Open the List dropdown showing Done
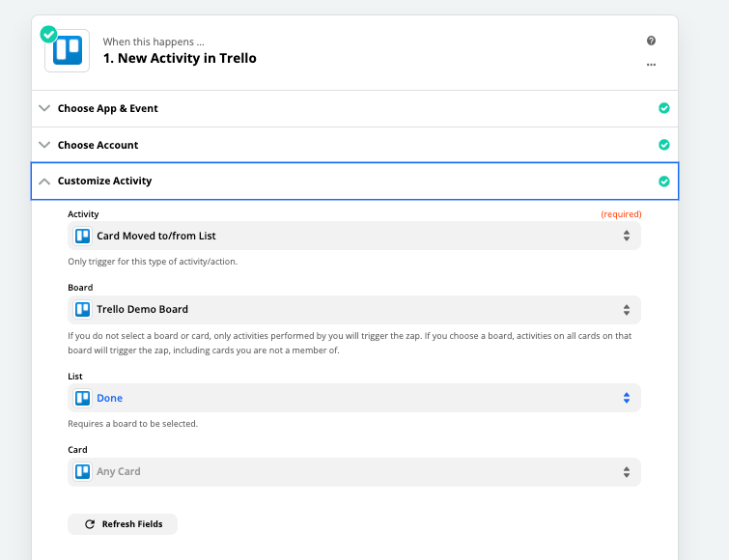This screenshot has width=729, height=560. 355,398
